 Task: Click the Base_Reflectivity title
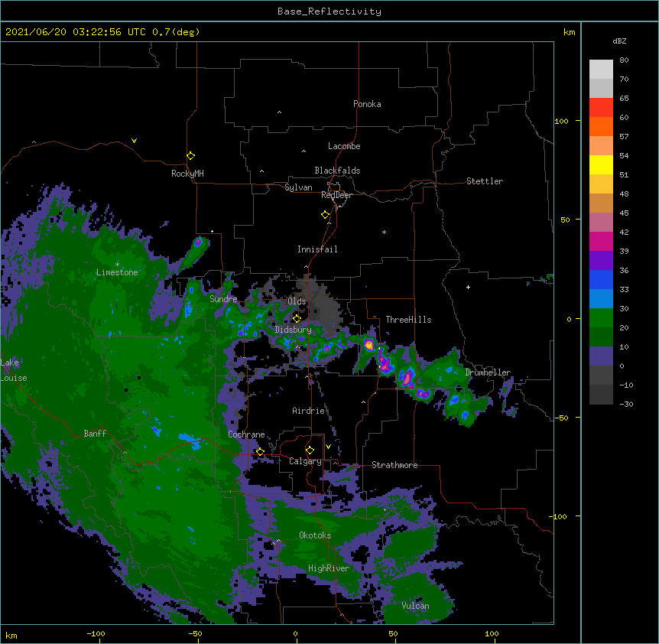coord(329,11)
